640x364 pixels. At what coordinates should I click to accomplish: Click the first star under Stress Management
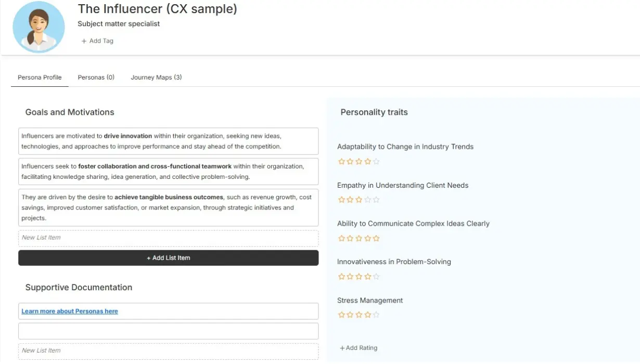[342, 314]
